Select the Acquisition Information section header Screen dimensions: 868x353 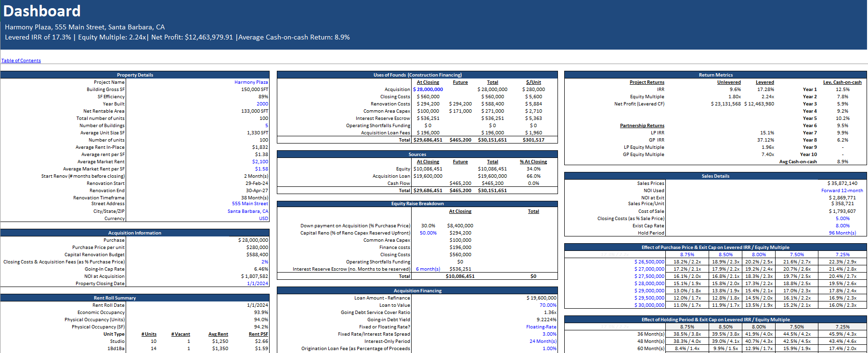[x=135, y=233]
